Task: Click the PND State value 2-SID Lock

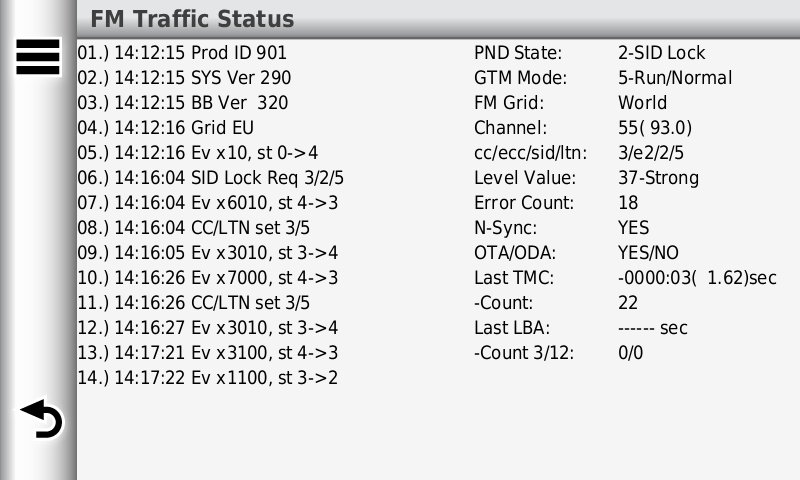Action: (662, 53)
